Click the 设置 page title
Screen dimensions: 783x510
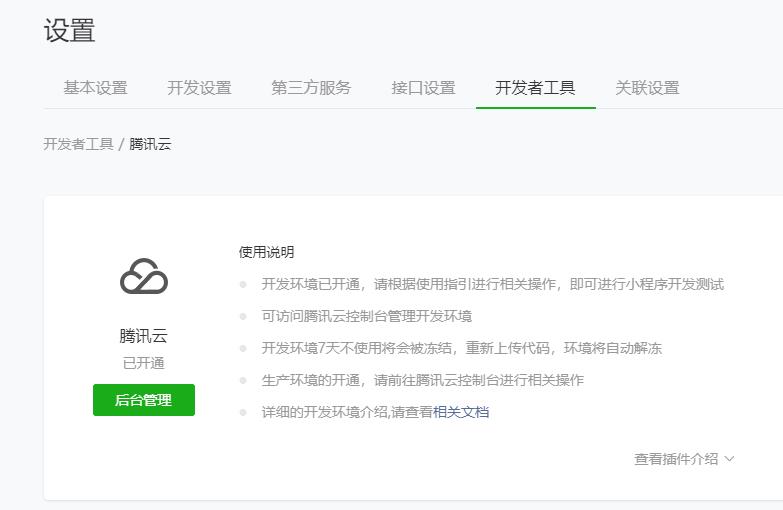coord(69,30)
